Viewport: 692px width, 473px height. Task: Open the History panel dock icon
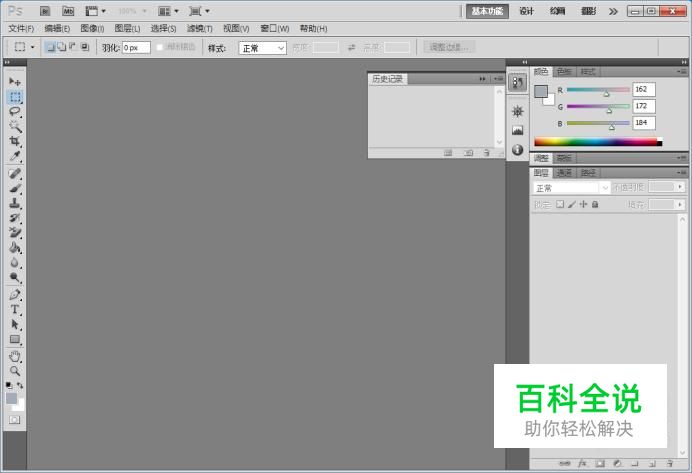click(x=517, y=82)
